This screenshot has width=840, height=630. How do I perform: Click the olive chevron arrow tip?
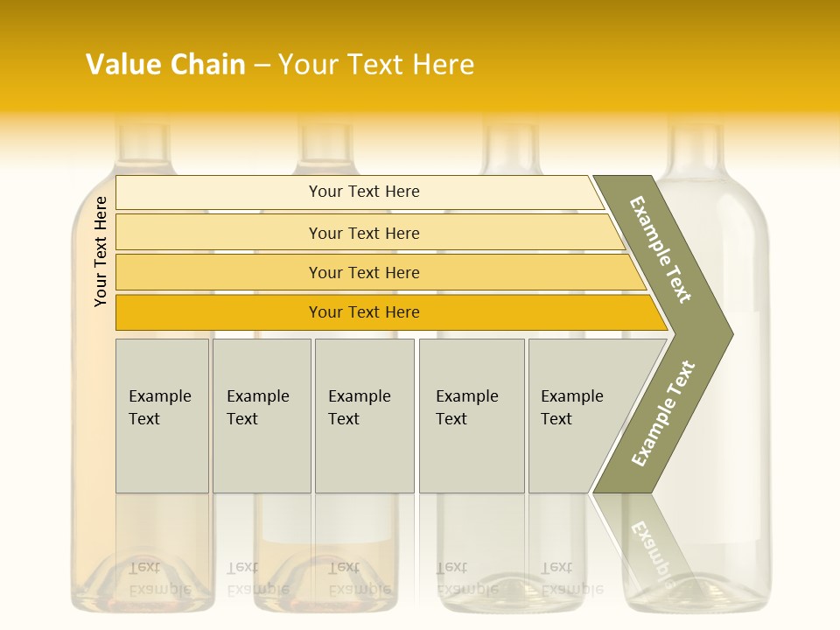pos(719,333)
